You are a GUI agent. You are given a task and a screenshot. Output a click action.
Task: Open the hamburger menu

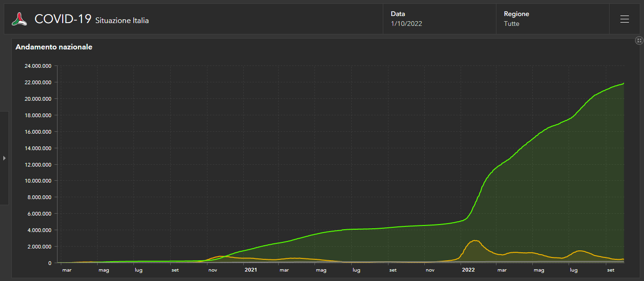625,19
